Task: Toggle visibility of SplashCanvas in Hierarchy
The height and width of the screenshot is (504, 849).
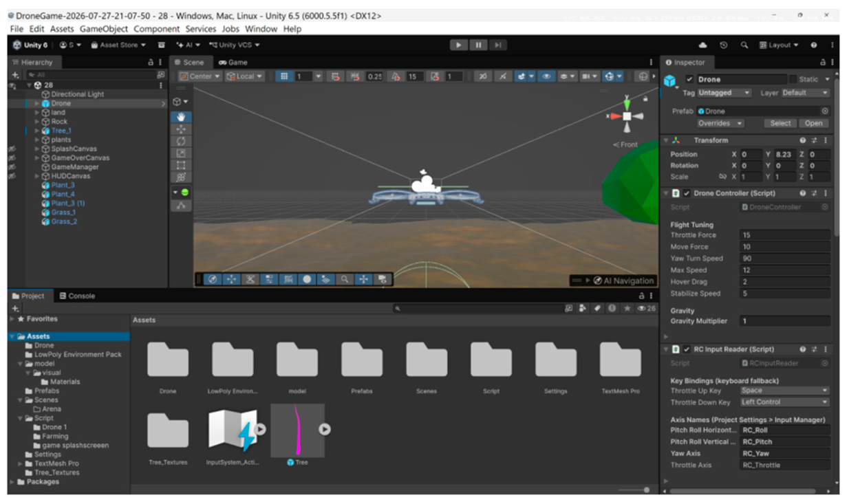Action: click(12, 149)
